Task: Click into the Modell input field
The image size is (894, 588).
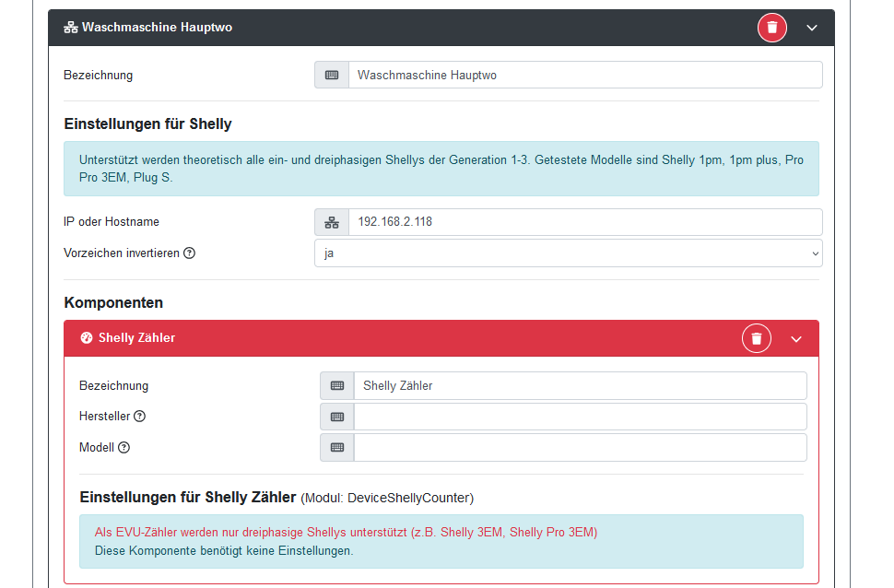Action: click(580, 448)
